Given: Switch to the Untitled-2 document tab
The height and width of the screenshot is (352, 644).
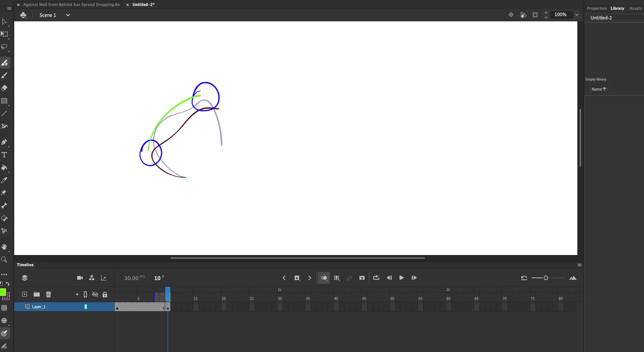Looking at the screenshot, I should (143, 4).
